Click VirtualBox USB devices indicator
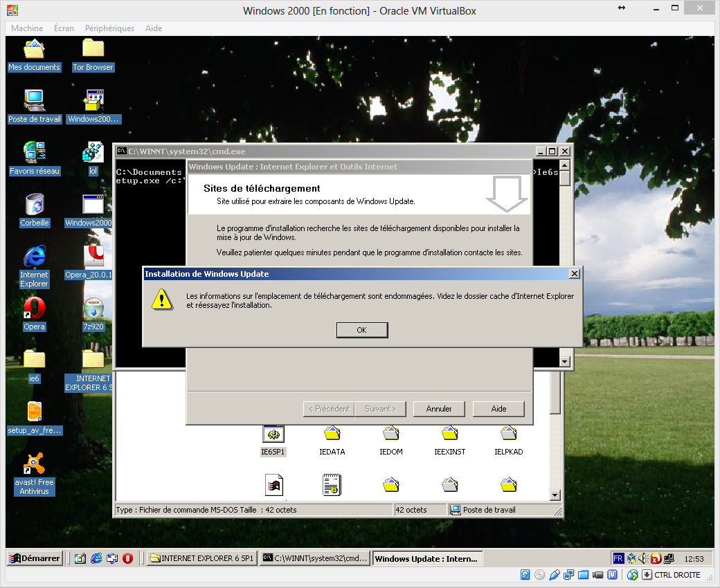Viewport: 720px width, 588px height. [x=555, y=575]
